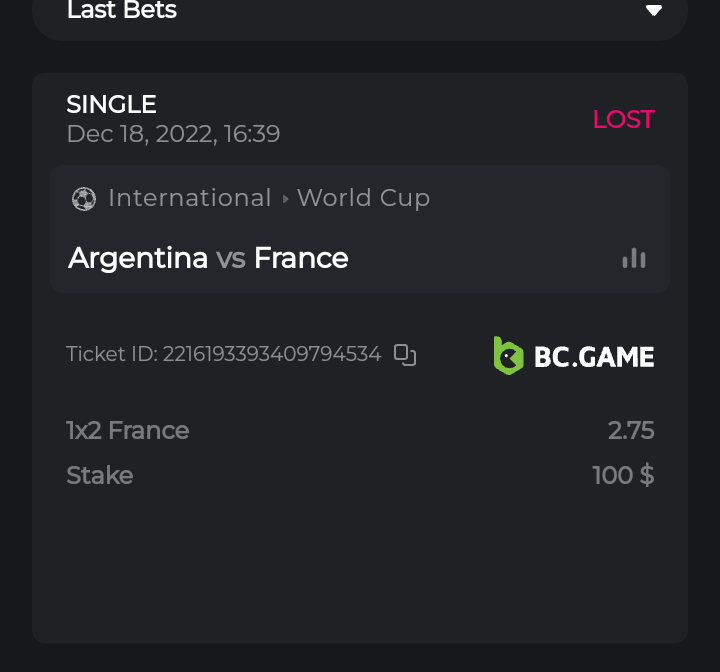Click the green BC.GAME logo icon

pos(508,355)
